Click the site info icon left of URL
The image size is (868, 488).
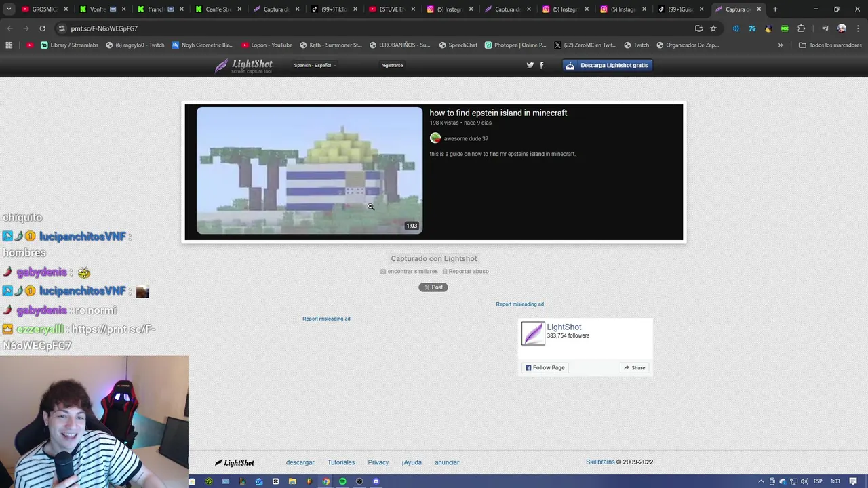[x=62, y=28]
